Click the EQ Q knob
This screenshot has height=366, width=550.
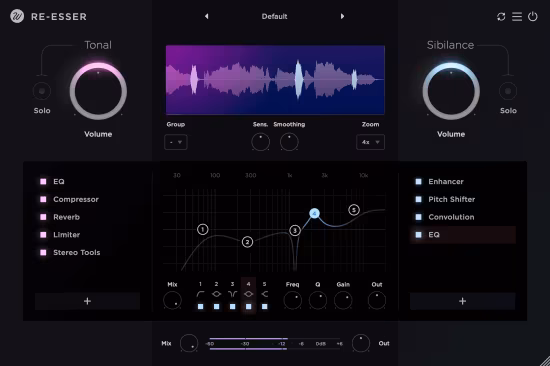pyautogui.click(x=318, y=300)
